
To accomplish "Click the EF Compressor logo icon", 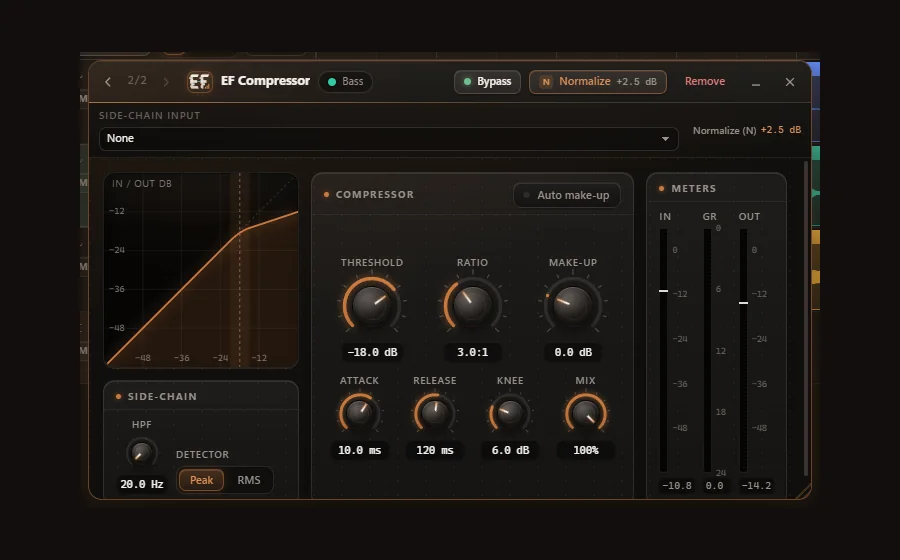I will 200,81.
